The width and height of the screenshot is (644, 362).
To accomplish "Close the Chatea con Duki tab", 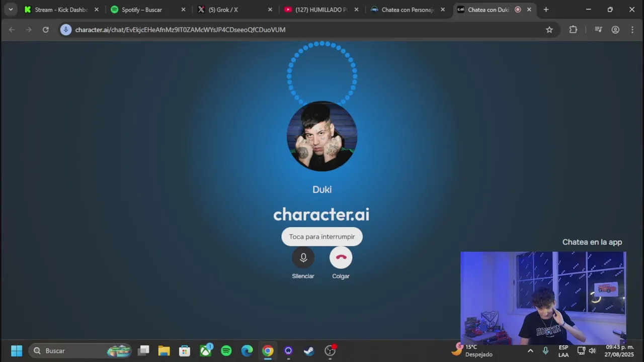I will 529,10.
